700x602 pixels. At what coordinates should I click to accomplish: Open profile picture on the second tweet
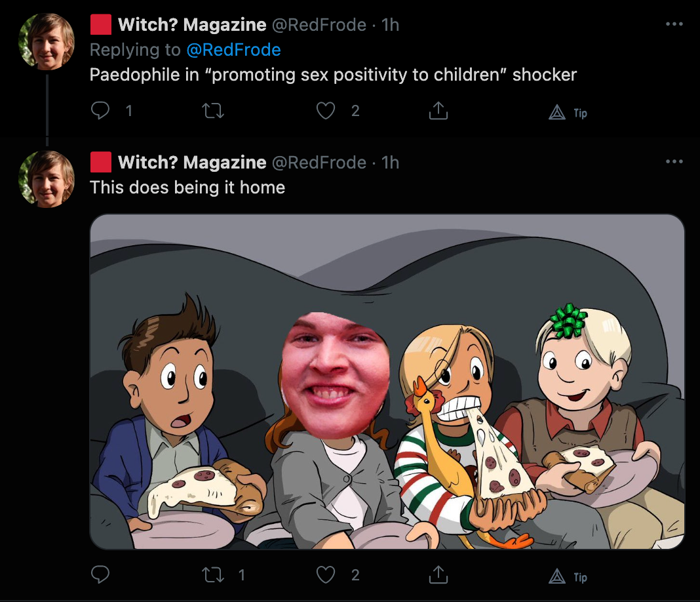point(47,179)
